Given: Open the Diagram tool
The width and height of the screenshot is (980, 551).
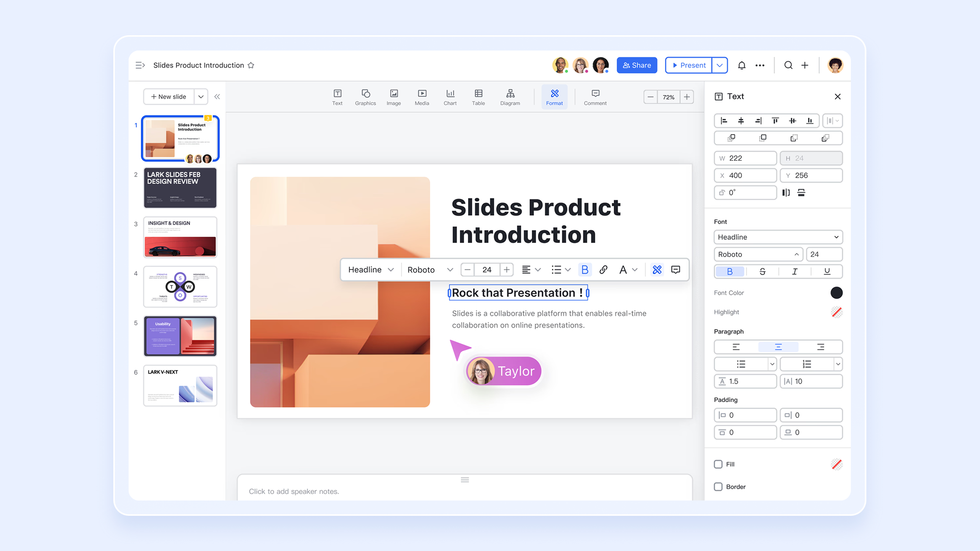Looking at the screenshot, I should [510, 96].
